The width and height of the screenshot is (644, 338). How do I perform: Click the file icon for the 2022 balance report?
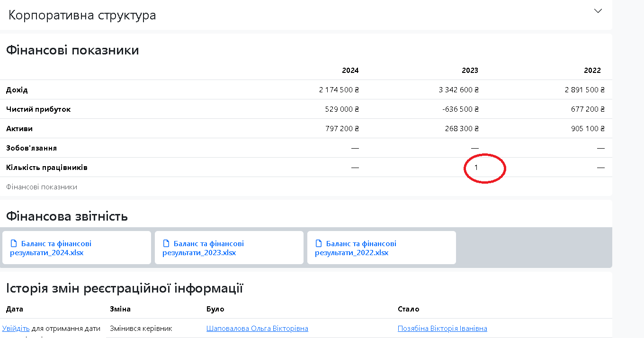319,244
